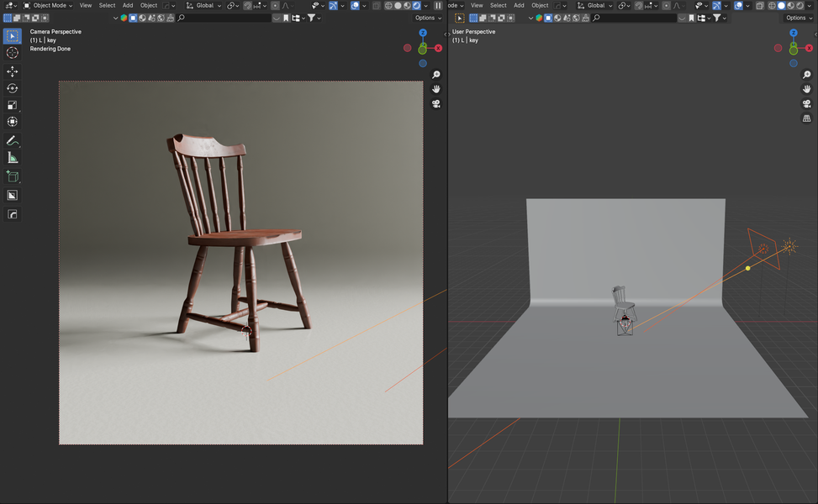Toggle camera view icon in left viewport
The image size is (818, 504).
pos(436,103)
